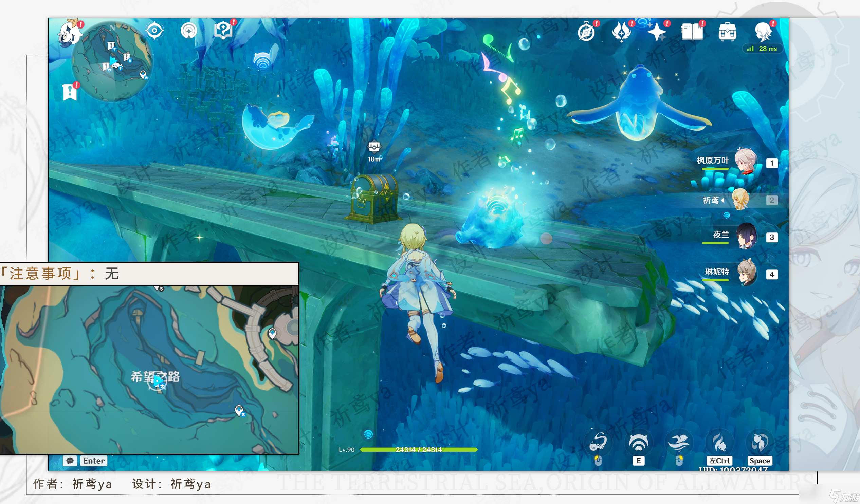Open the inventory backpack icon
This screenshot has width=860, height=504.
coord(727,32)
